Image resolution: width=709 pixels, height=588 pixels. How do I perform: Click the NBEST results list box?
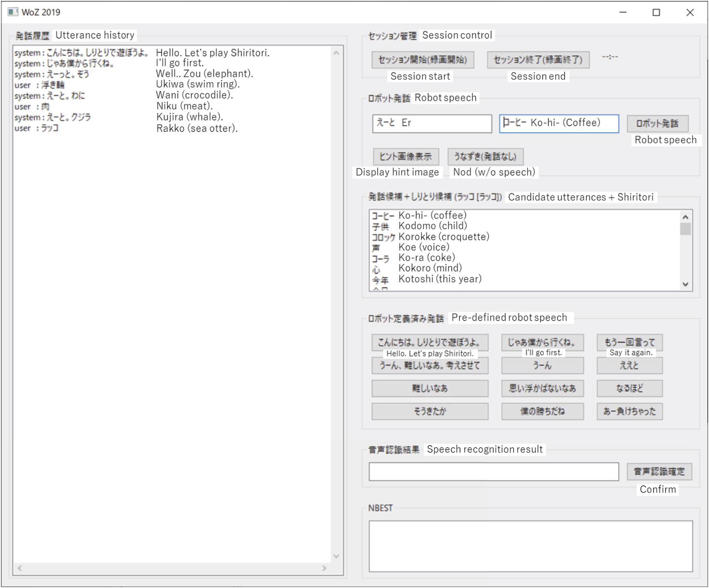click(530, 546)
